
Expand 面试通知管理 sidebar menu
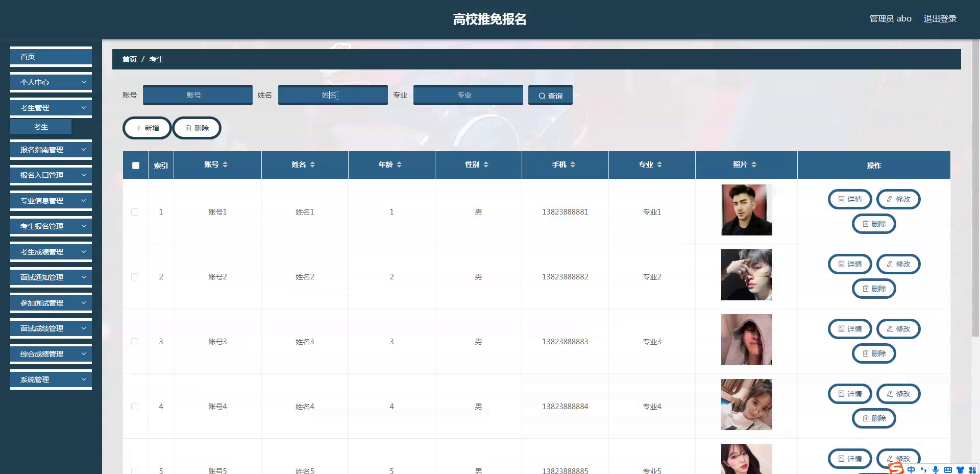pos(51,277)
